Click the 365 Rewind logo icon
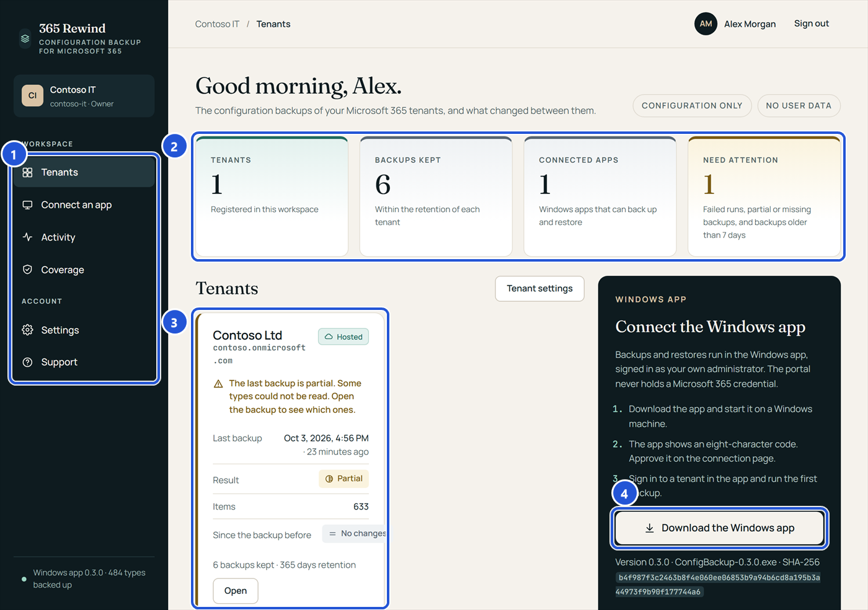Viewport: 868px width, 610px height. point(25,38)
